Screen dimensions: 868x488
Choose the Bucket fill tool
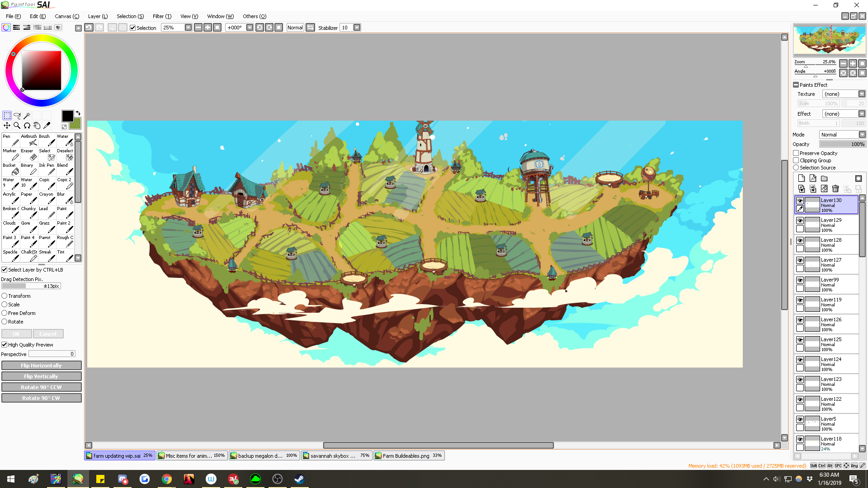point(11,169)
